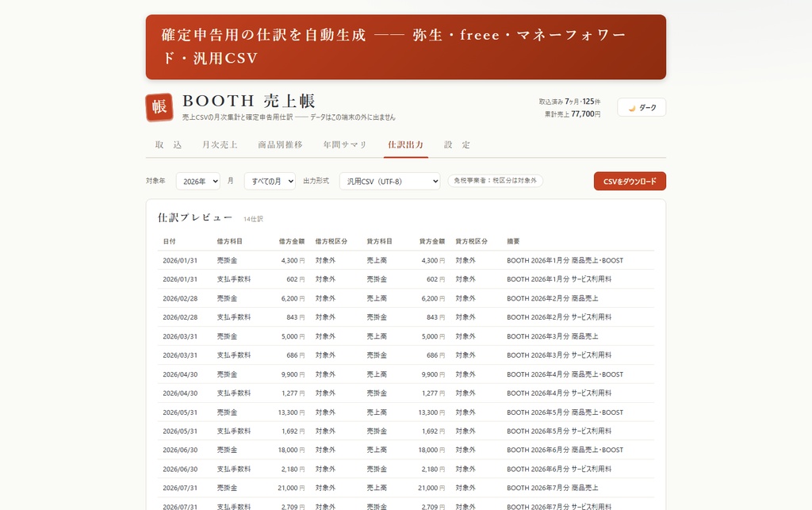Click the CSVをダウンロード button
Viewport: 812px width, 510px height.
630,181
